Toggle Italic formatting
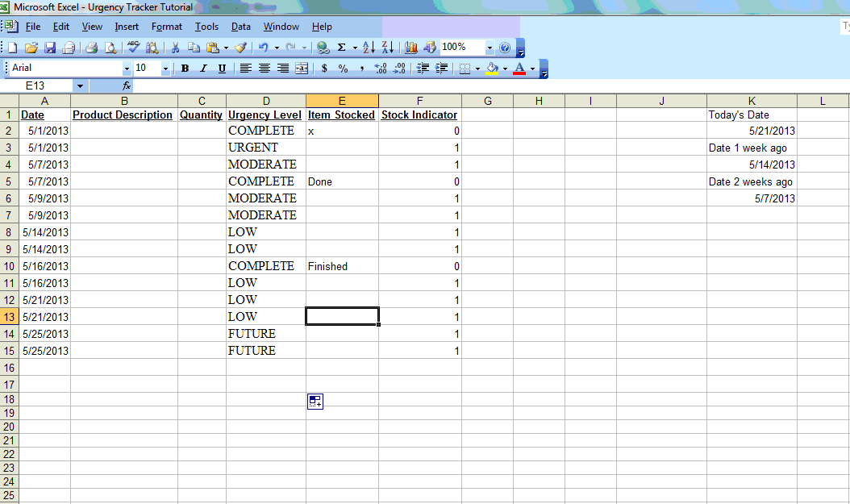The image size is (850, 504). pyautogui.click(x=202, y=69)
